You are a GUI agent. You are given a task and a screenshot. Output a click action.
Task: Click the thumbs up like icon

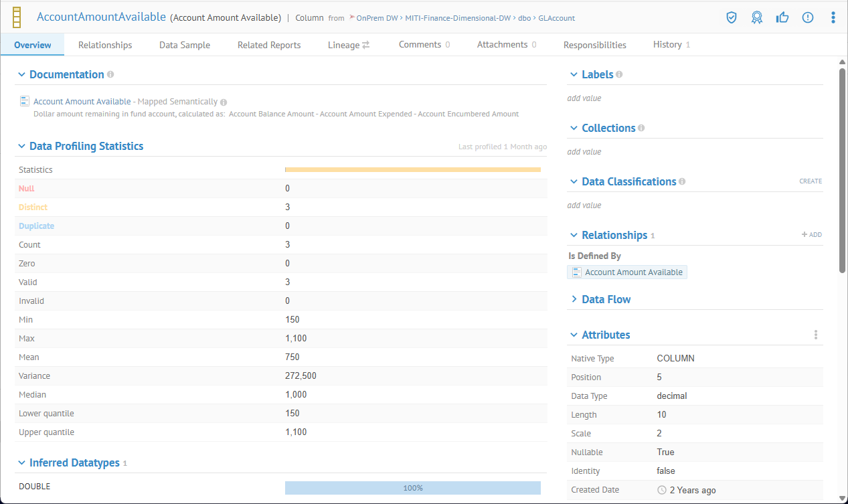tap(782, 17)
